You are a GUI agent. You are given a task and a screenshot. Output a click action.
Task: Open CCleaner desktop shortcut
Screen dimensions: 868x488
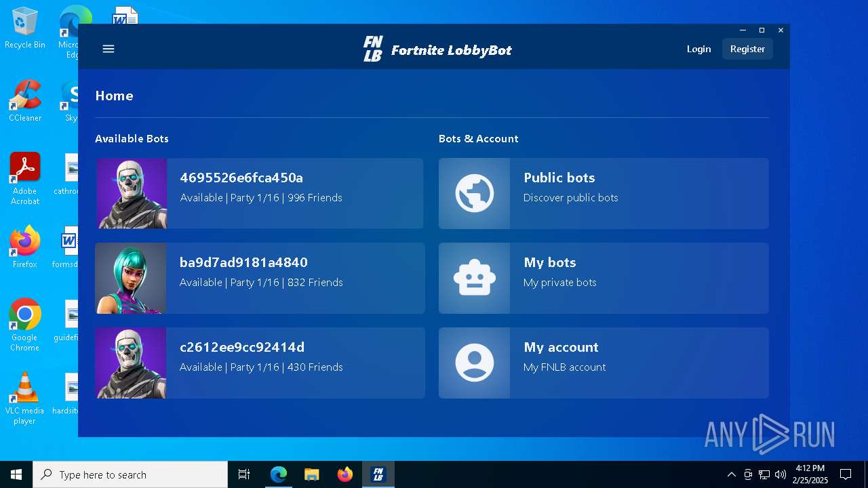[x=25, y=100]
